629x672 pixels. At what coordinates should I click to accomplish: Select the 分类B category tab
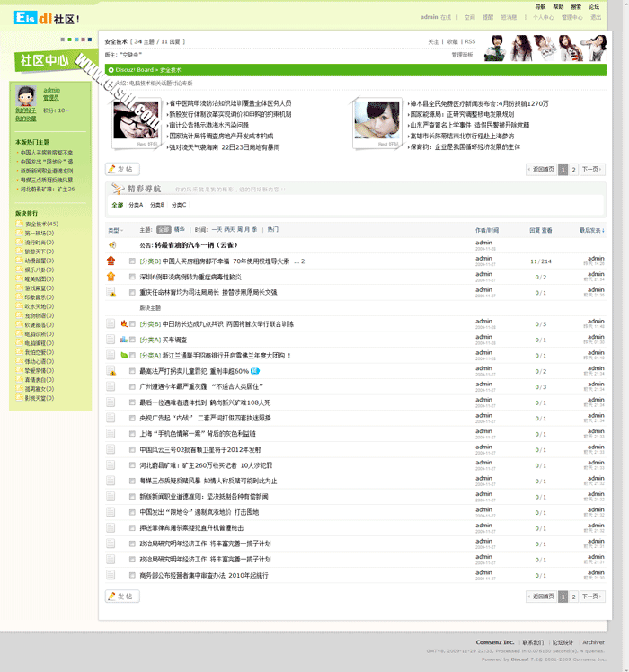[157, 205]
